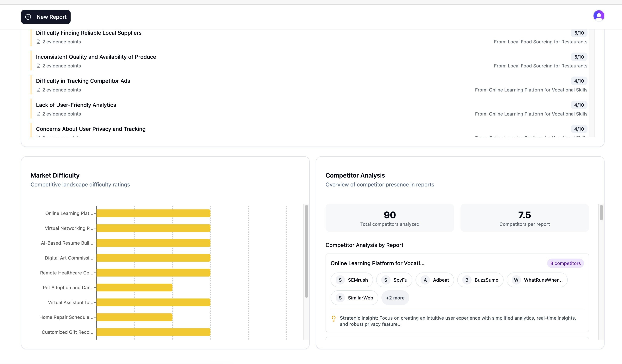Select the Adbeat competitor chip
622x364 pixels.
click(435, 280)
